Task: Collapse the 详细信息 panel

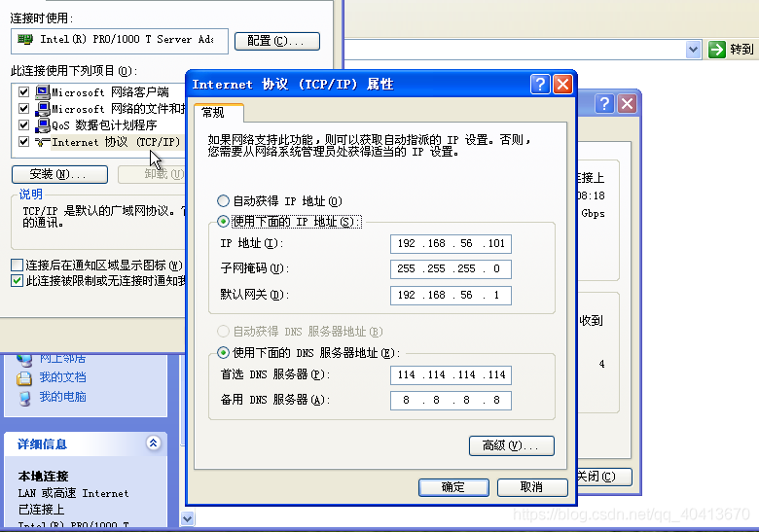Action: [x=153, y=443]
